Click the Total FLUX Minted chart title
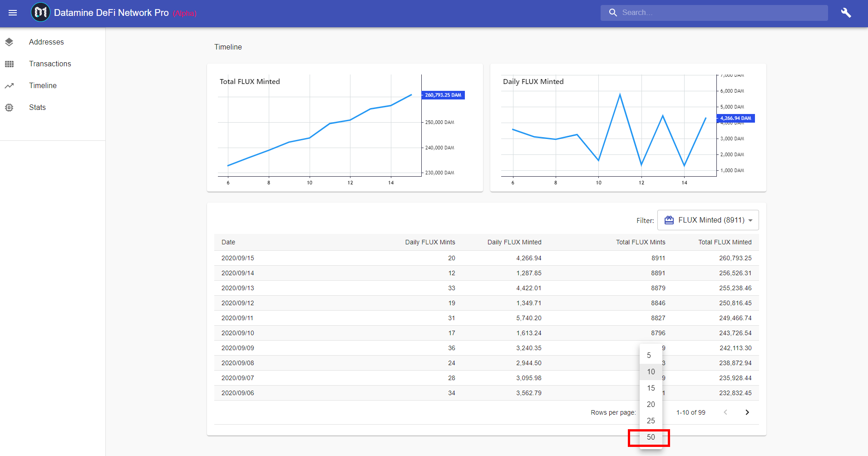The height and width of the screenshot is (456, 868). click(250, 81)
